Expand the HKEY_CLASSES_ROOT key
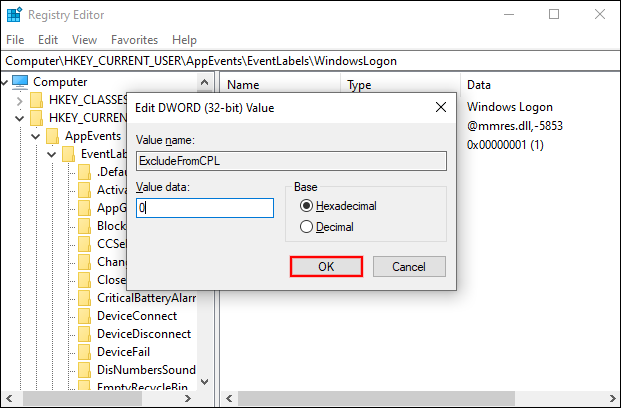The width and height of the screenshot is (621, 408). point(20,100)
